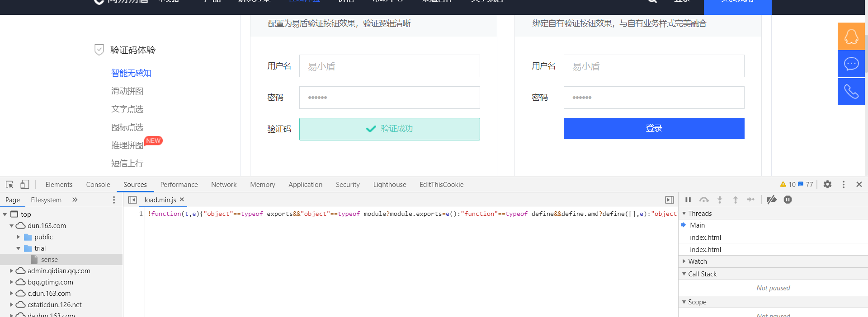Click the QQ contact floating icon

click(851, 36)
